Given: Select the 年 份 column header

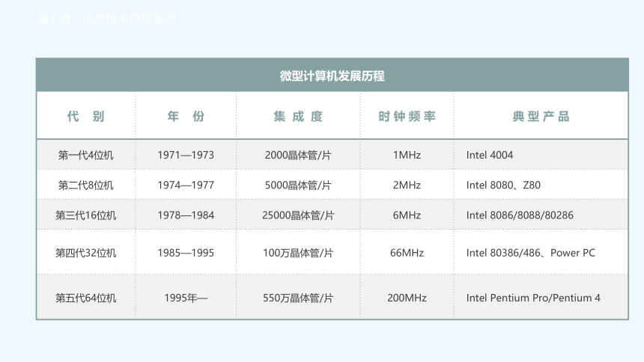Looking at the screenshot, I should pyautogui.click(x=186, y=117).
